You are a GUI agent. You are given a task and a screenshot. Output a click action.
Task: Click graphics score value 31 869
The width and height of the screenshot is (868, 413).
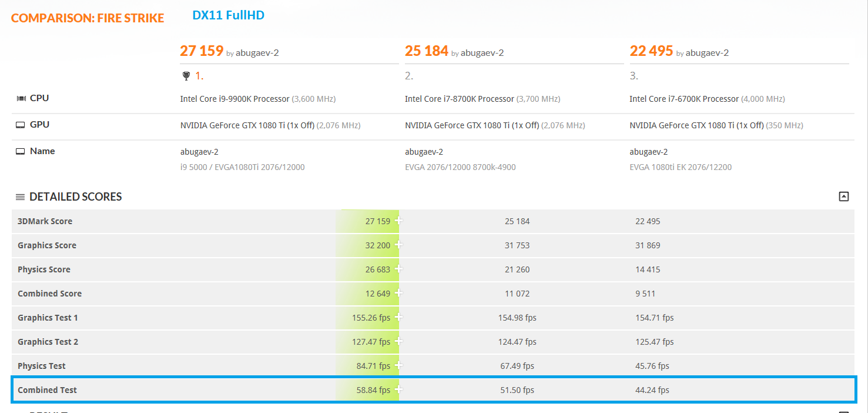click(x=648, y=245)
